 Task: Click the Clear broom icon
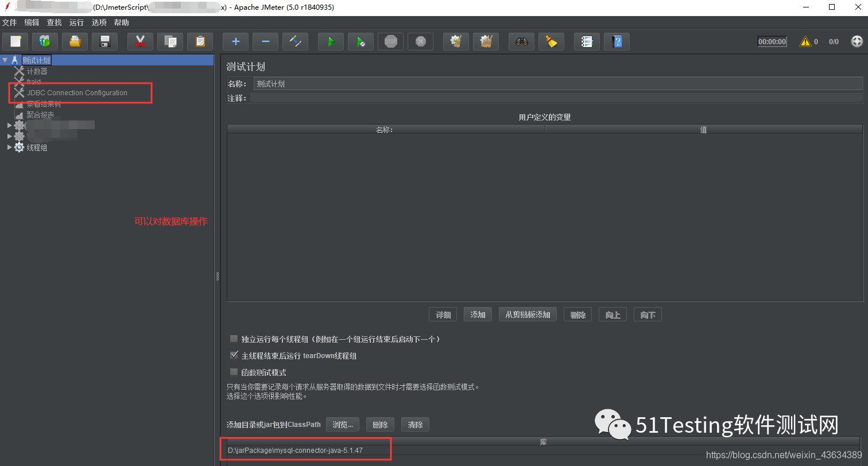click(x=456, y=41)
